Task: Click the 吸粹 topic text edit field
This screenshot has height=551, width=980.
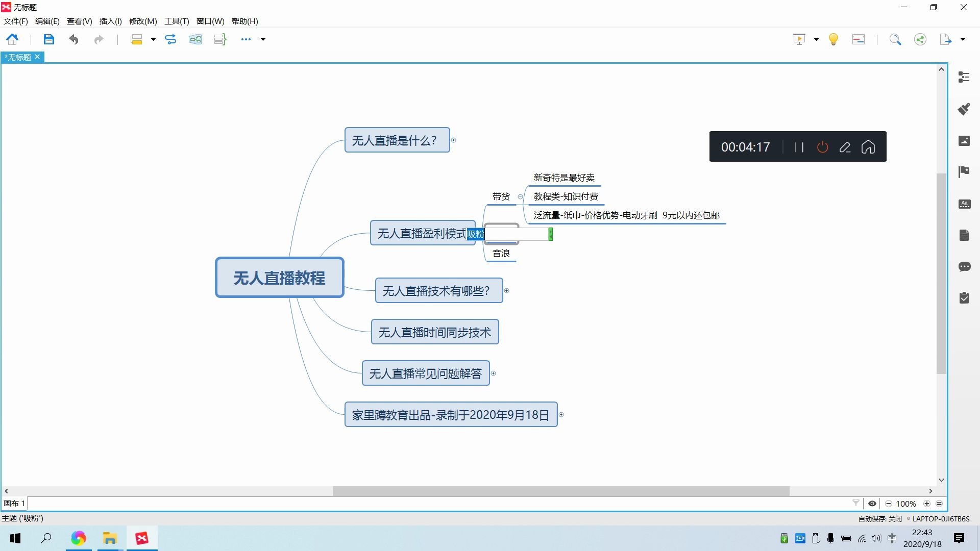Action: [x=509, y=234]
